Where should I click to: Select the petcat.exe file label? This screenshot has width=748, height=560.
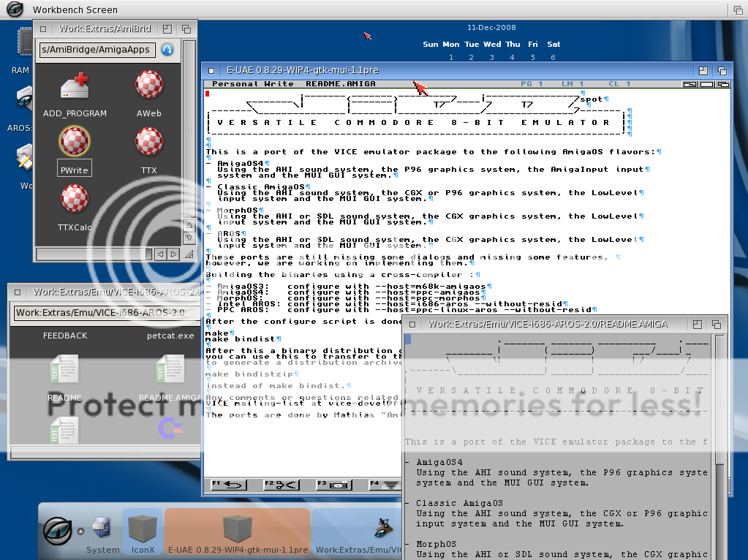tap(170, 336)
